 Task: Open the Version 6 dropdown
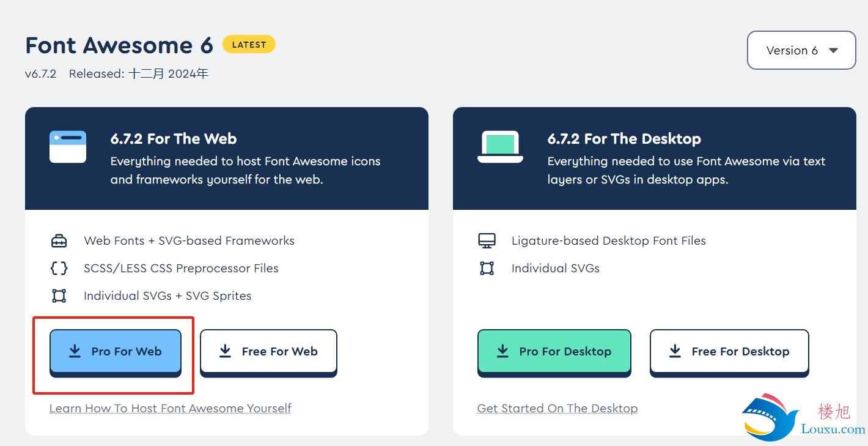pos(801,50)
